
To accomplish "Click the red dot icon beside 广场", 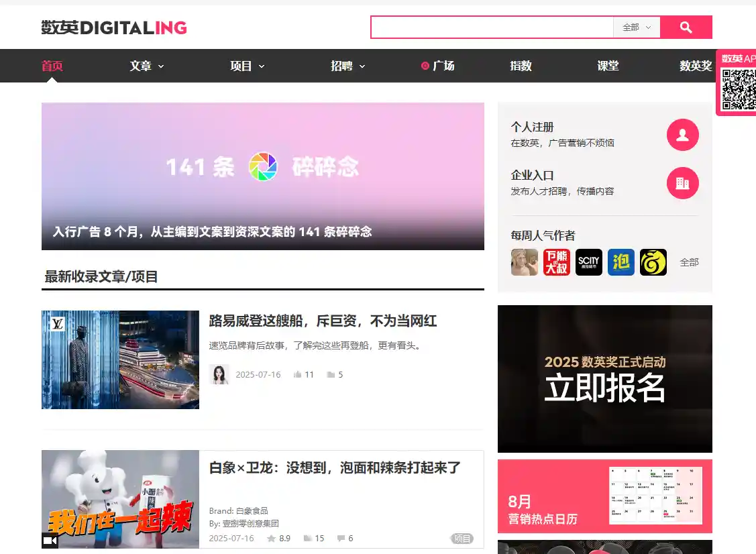I will click(x=425, y=66).
